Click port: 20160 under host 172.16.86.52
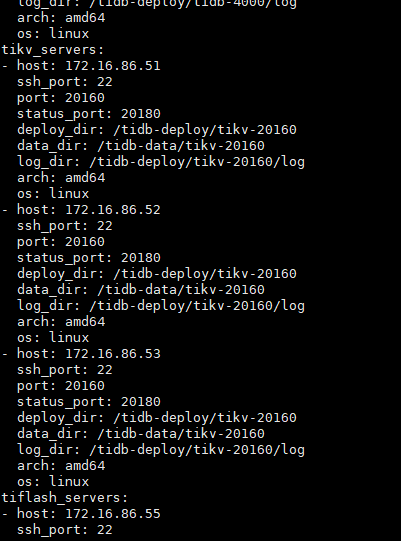 (x=61, y=242)
